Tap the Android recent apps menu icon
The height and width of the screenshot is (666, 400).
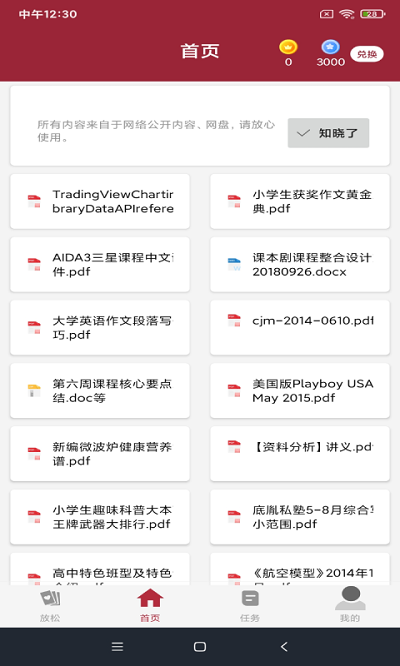click(117, 646)
